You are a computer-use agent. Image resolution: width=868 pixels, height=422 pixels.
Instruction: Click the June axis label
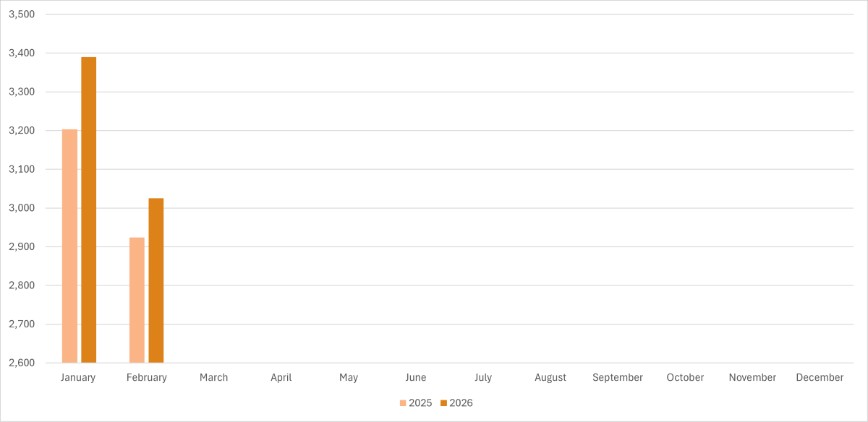416,377
